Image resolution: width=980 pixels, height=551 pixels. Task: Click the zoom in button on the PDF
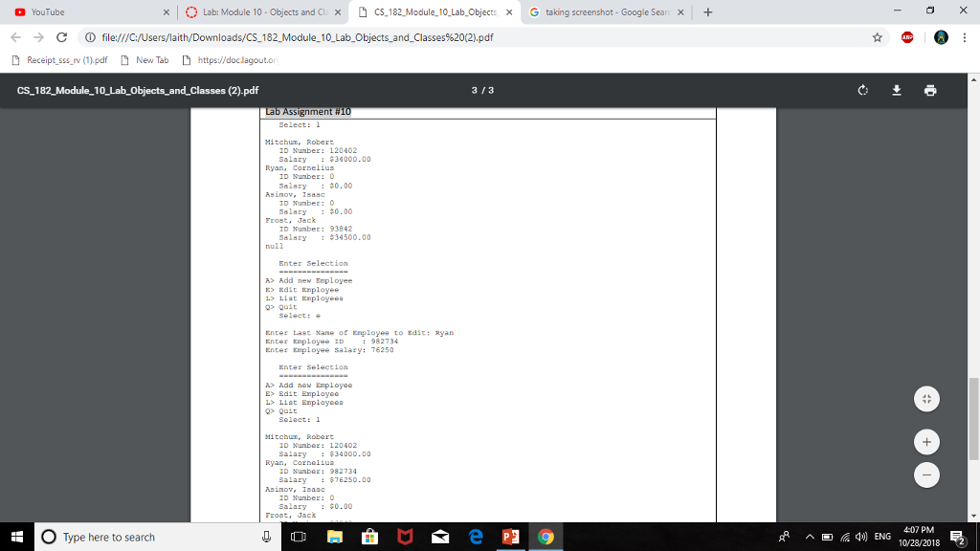point(925,442)
